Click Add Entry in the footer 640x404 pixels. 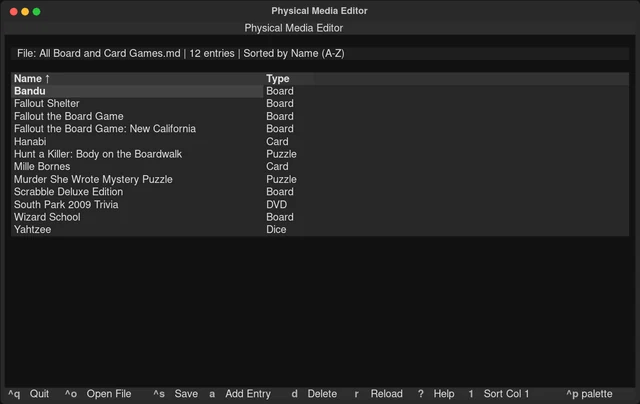tap(248, 394)
